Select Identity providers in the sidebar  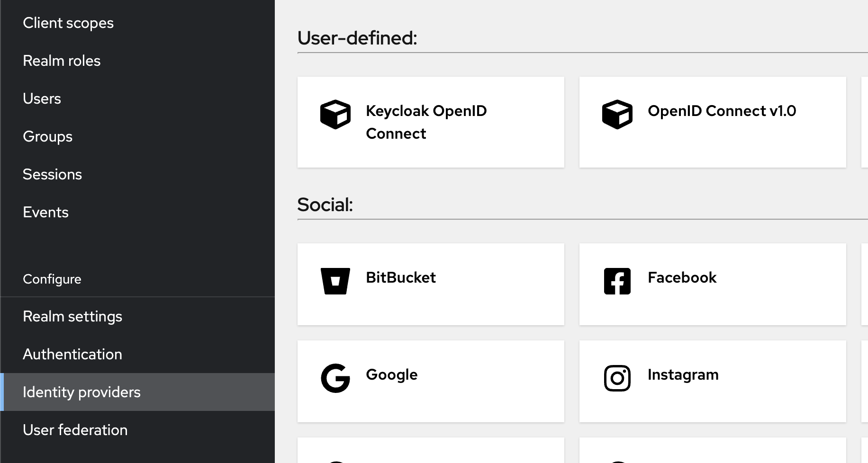137,392
